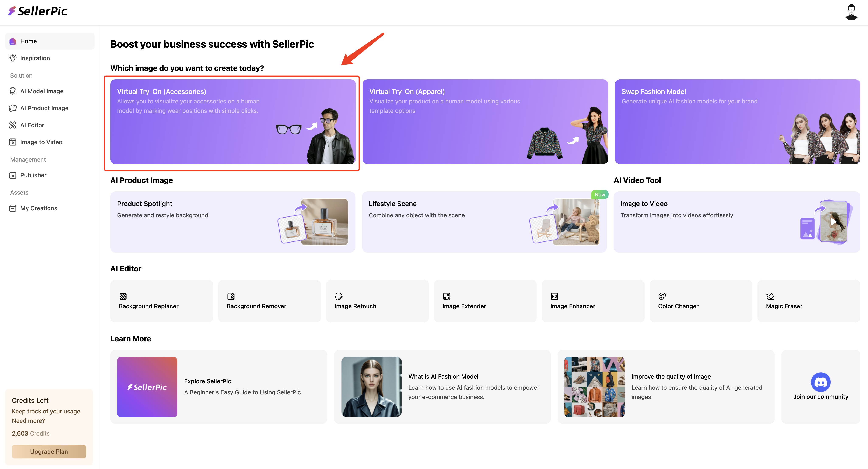Click the My Creations sidebar icon
This screenshot has height=469, width=868.
tap(13, 208)
